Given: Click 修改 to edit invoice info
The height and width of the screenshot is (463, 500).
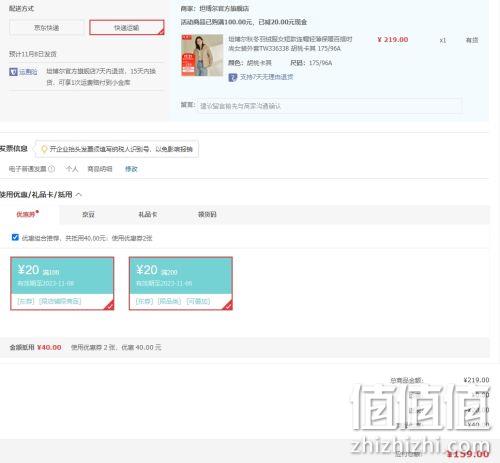Looking at the screenshot, I should coord(131,169).
